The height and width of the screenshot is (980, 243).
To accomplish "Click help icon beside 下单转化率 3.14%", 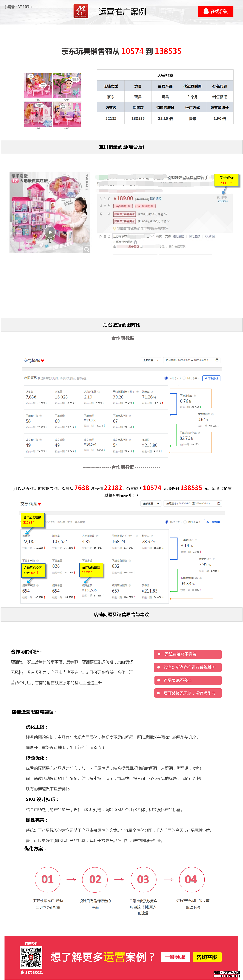I will pyautogui.click(x=196, y=540).
